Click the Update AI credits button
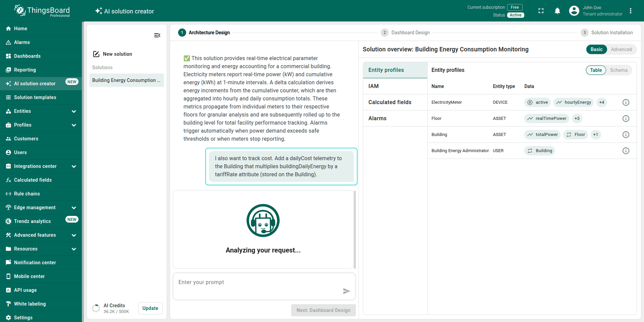 150,308
